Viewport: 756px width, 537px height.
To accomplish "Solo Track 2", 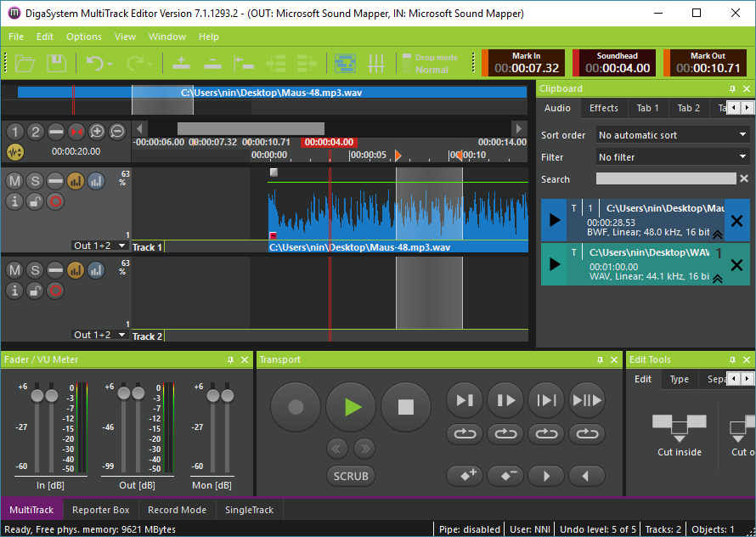I will tap(35, 270).
